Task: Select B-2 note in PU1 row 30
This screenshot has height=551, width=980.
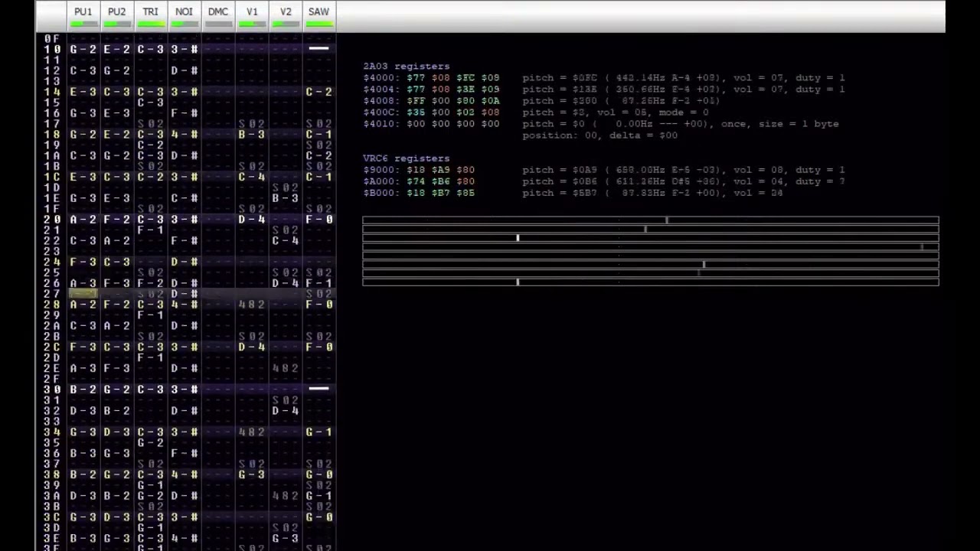Action: tap(83, 390)
